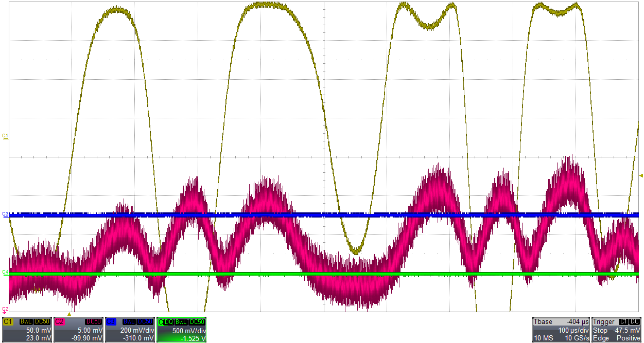Open the pink C2 channel descriptor label

pyautogui.click(x=59, y=321)
